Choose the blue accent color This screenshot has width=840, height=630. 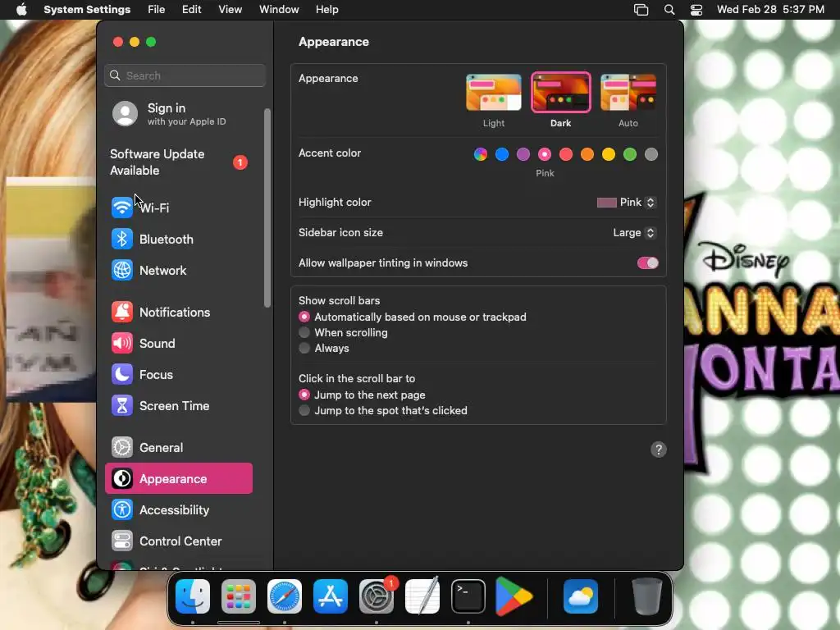click(502, 154)
